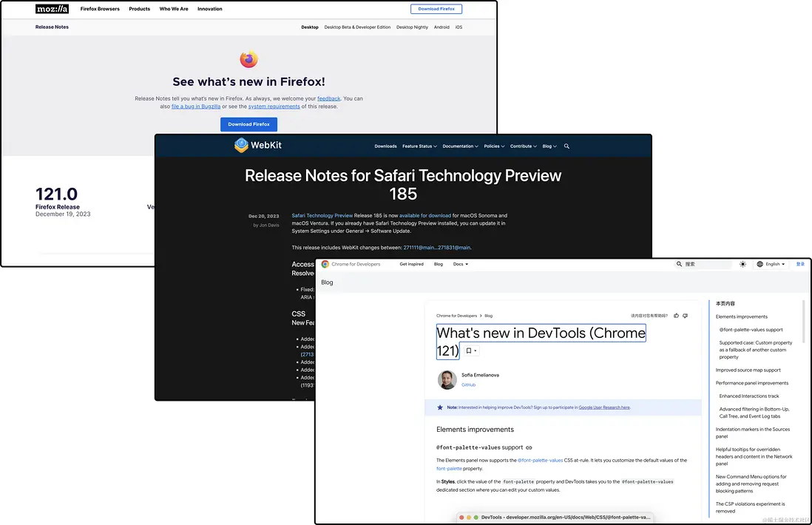
Task: Click the Chrome site search field
Action: [x=703, y=264]
